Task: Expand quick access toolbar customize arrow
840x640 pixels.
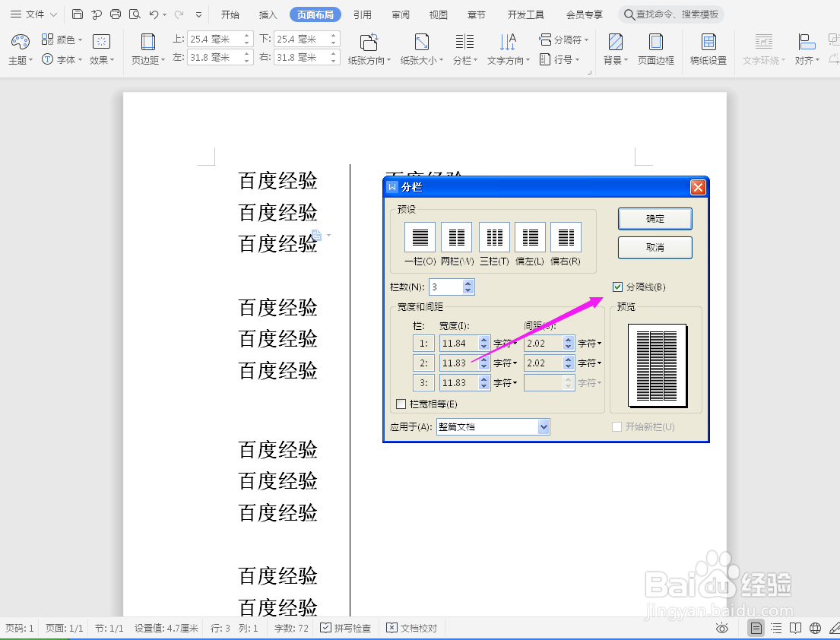Action: click(198, 14)
